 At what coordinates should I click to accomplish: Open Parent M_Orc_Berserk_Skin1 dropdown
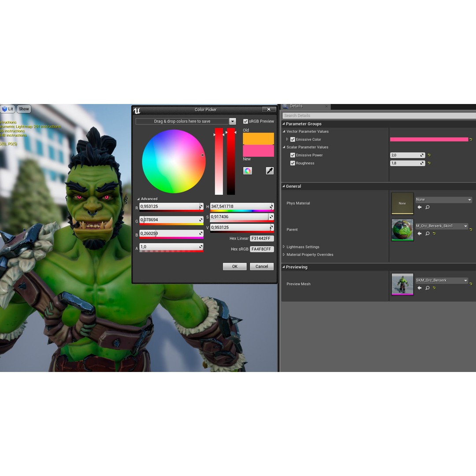(442, 226)
